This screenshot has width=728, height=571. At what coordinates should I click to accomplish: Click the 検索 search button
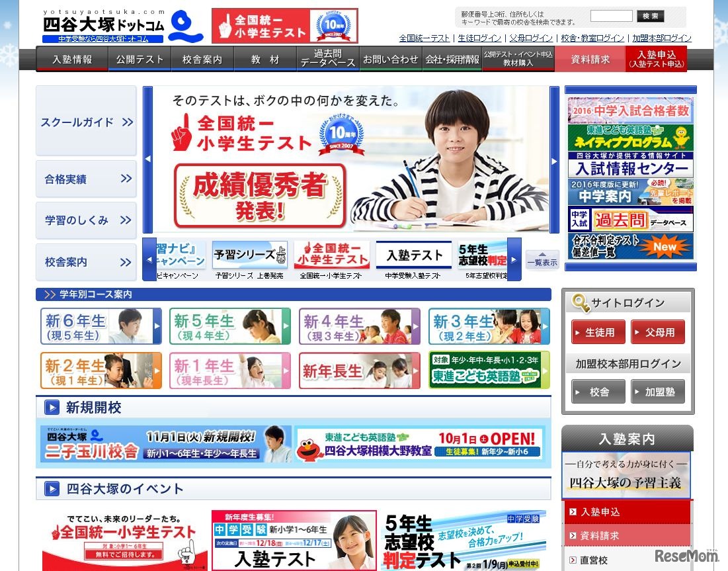650,17
